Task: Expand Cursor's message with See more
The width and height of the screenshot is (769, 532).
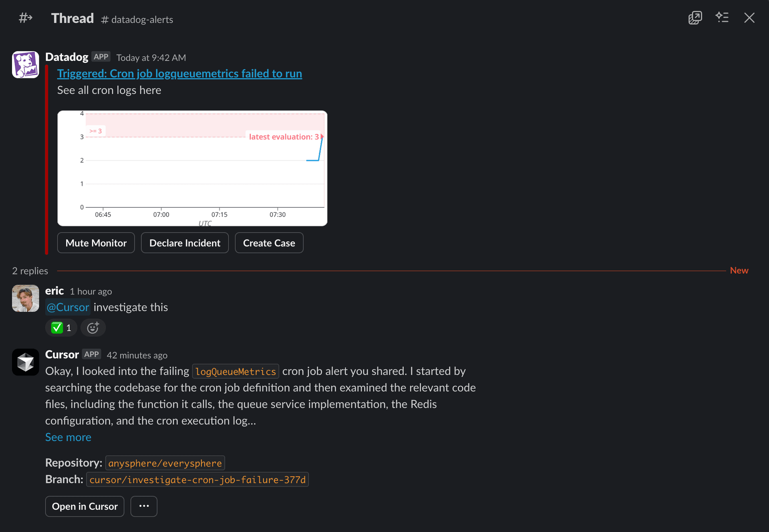Action: (x=68, y=437)
